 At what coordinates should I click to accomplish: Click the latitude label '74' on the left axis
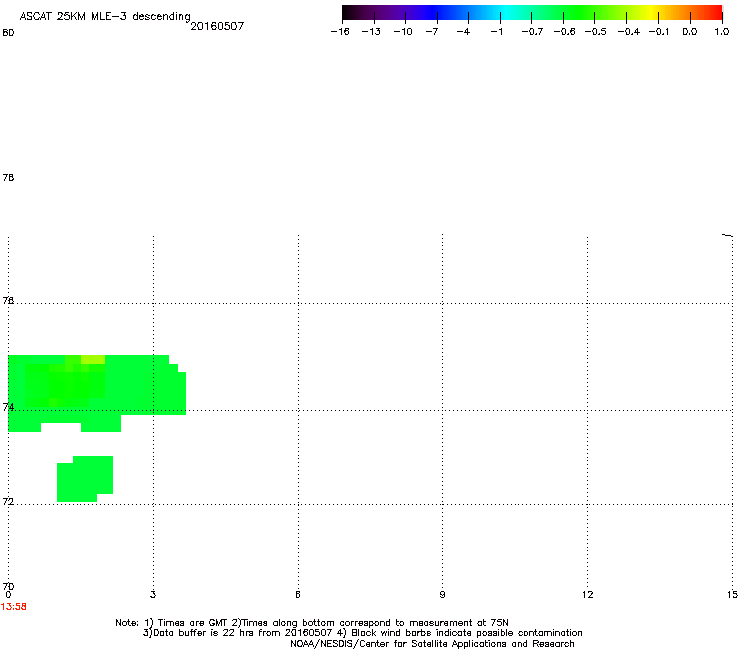click(8, 407)
